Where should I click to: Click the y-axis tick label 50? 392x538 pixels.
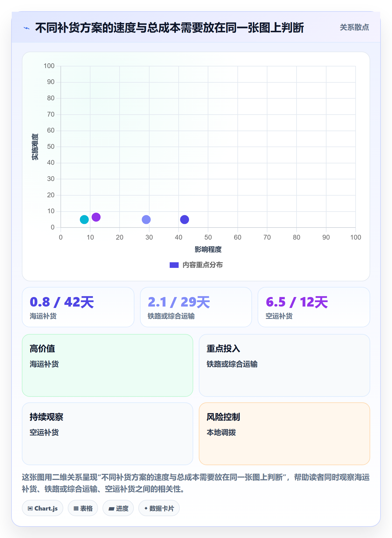[51, 147]
